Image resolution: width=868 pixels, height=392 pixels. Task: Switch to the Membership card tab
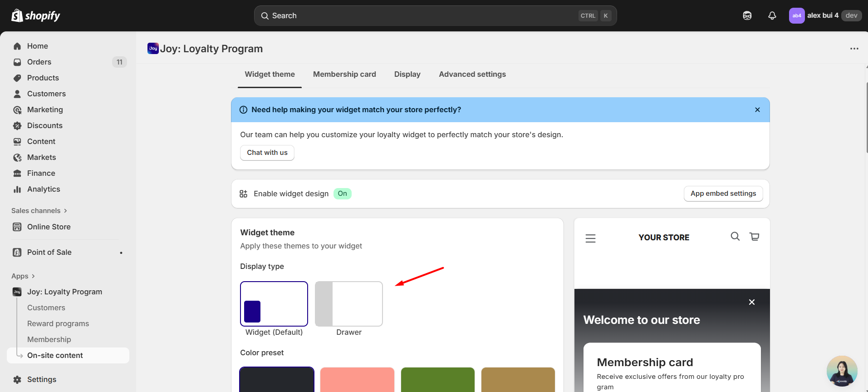344,74
